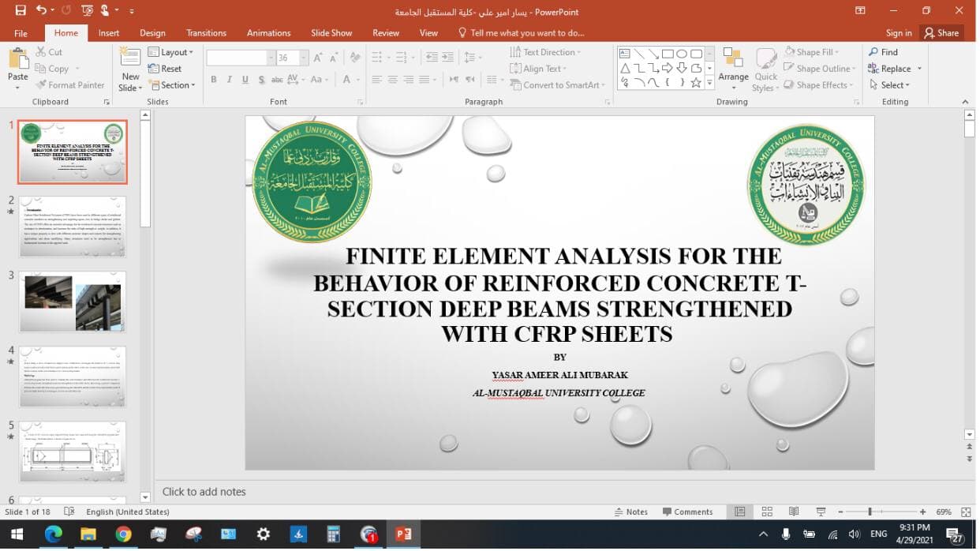Click the zoom in plus button

tap(922, 512)
